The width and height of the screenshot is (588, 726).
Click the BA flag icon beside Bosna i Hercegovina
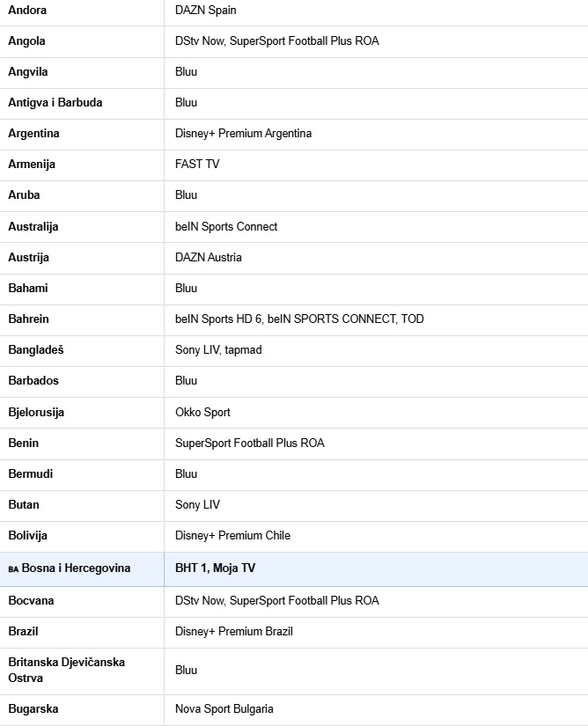13,569
